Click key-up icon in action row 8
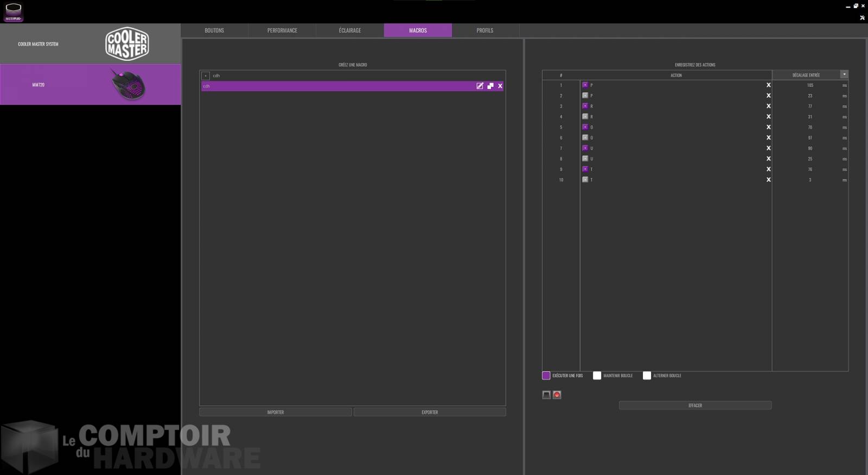 585,159
